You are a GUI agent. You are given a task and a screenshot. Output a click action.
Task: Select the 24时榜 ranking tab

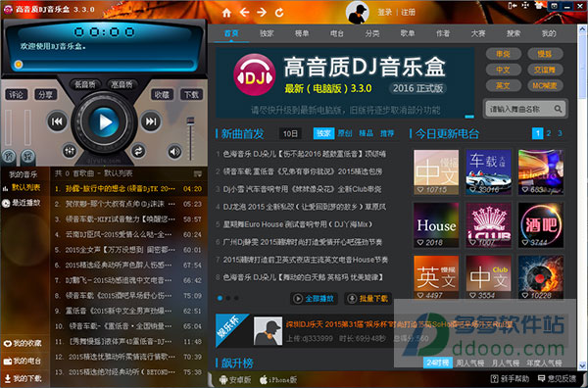point(438,363)
